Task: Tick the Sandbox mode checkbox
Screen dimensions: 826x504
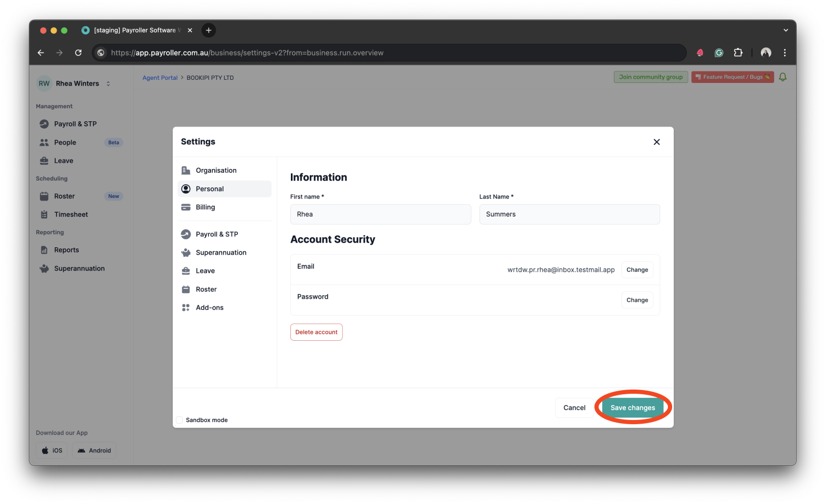Action: pyautogui.click(x=179, y=420)
